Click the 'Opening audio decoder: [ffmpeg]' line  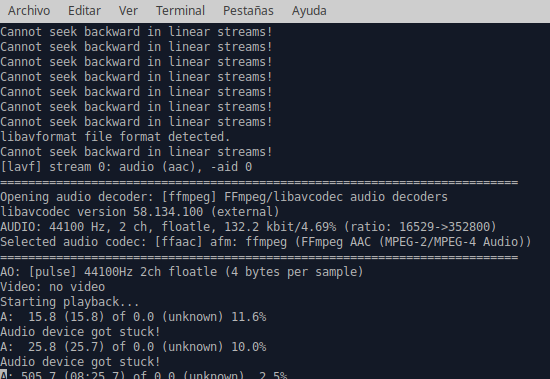click(224, 197)
